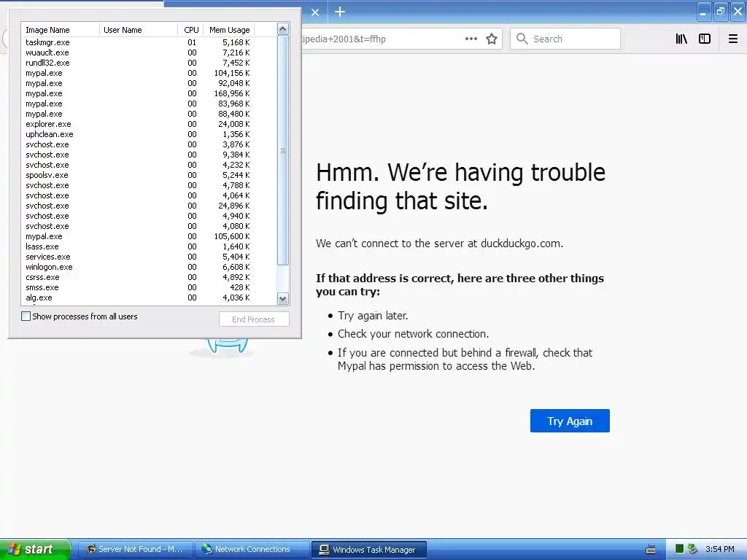The image size is (747, 560).
Task: Click the URL address bar text
Action: coord(343,39)
